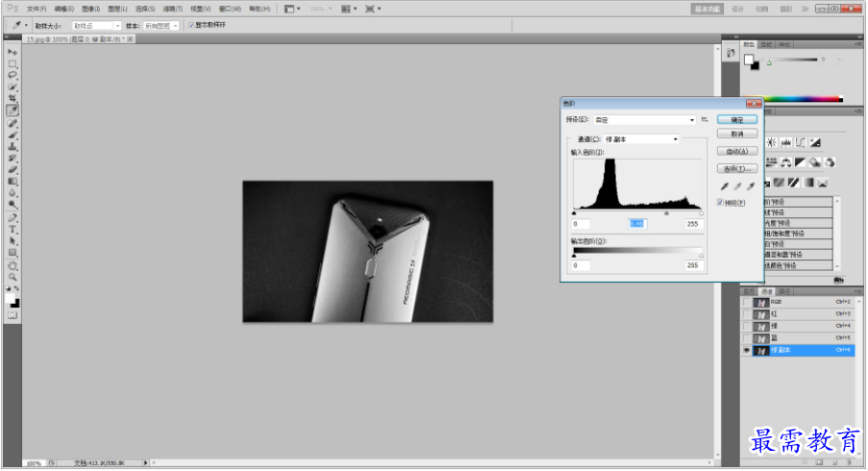
Task: Click the white point eyedropper in Levels
Action: pos(751,186)
